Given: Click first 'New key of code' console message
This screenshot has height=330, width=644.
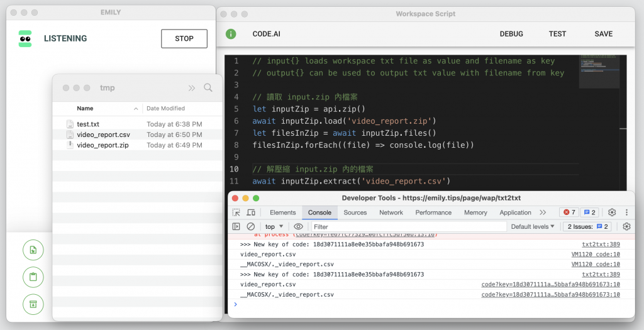Looking at the screenshot, I should tap(332, 245).
